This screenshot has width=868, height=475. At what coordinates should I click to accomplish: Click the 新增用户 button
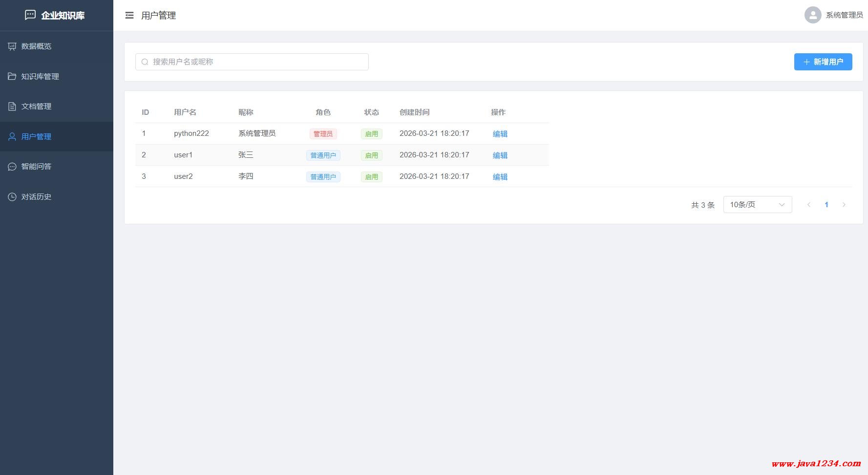[823, 62]
